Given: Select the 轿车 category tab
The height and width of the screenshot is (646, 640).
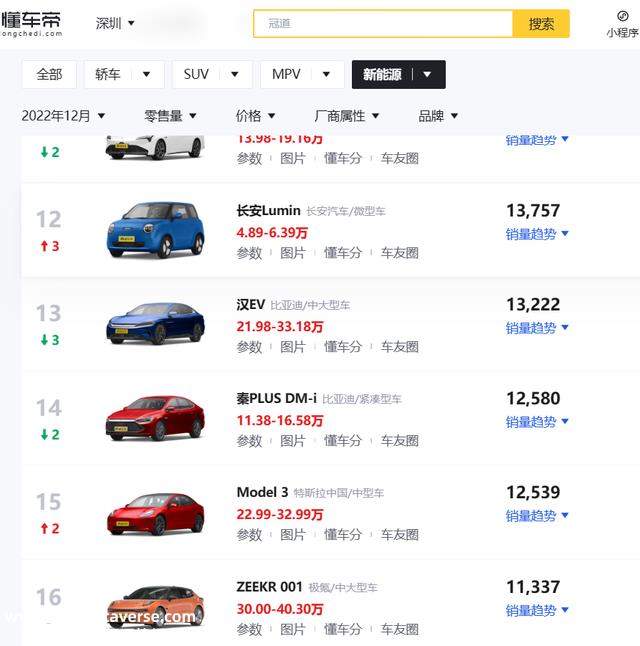Looking at the screenshot, I should click(108, 75).
